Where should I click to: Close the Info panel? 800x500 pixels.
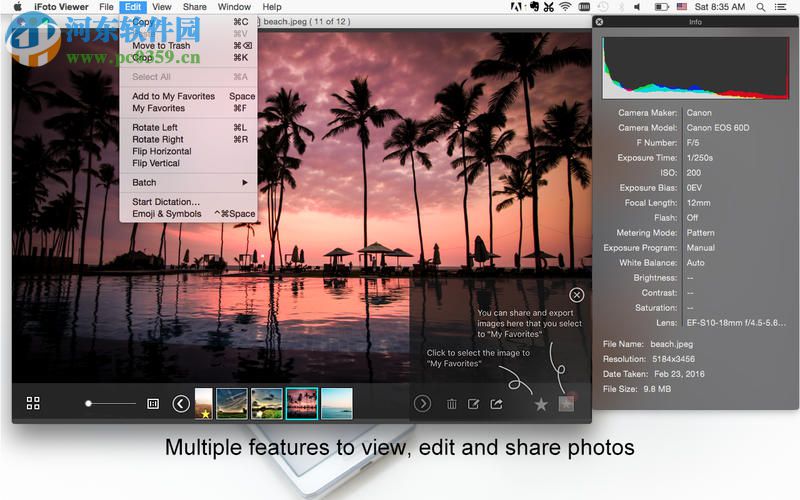coord(599,22)
